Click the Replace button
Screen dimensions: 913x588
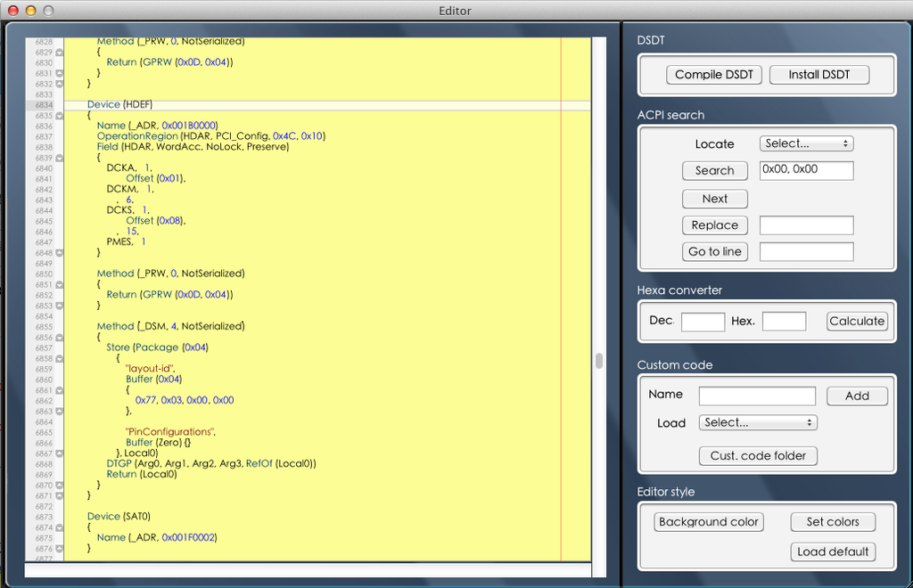click(714, 225)
